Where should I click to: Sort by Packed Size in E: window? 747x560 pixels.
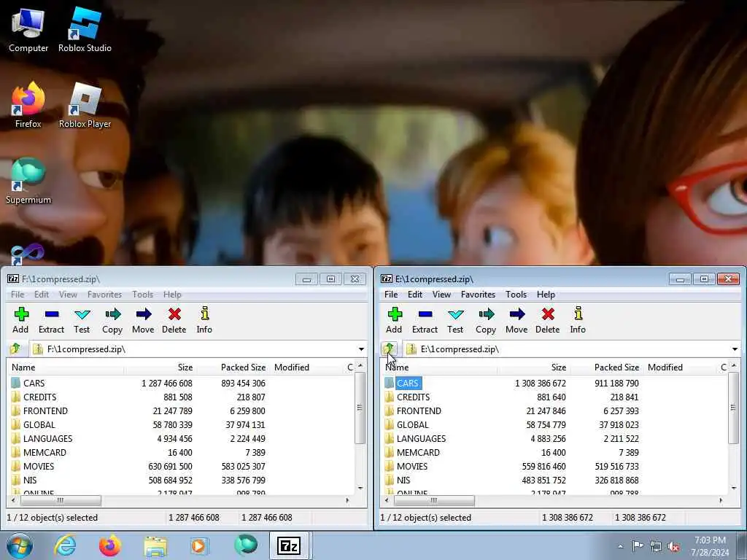pyautogui.click(x=606, y=367)
